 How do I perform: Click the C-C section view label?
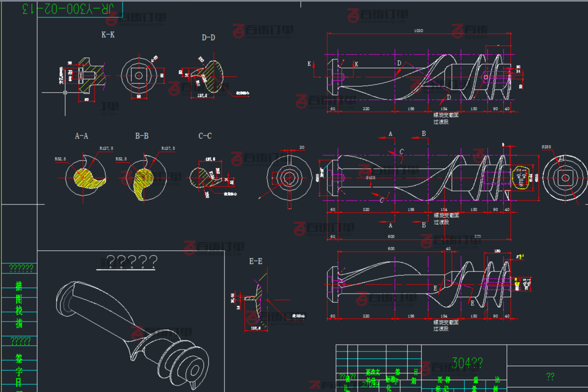click(205, 136)
